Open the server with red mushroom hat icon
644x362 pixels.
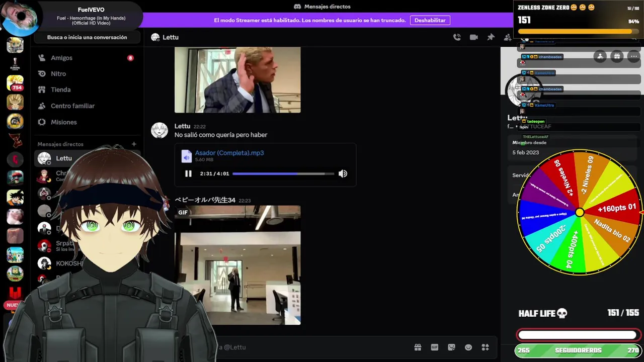(15, 178)
